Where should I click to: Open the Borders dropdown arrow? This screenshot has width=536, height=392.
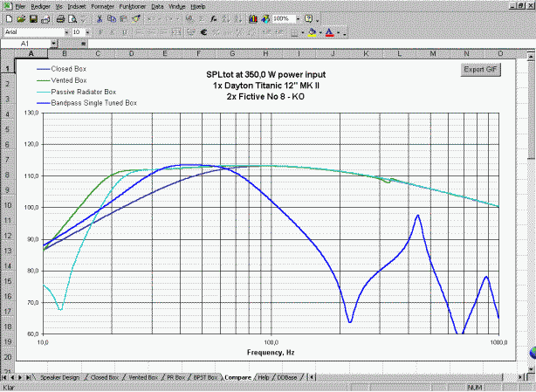point(303,33)
